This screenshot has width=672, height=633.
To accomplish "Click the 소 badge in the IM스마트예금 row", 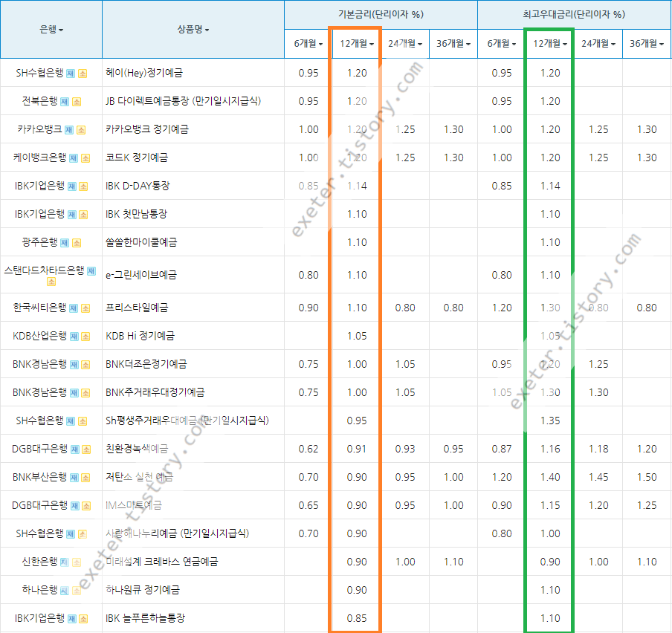I will [86, 506].
